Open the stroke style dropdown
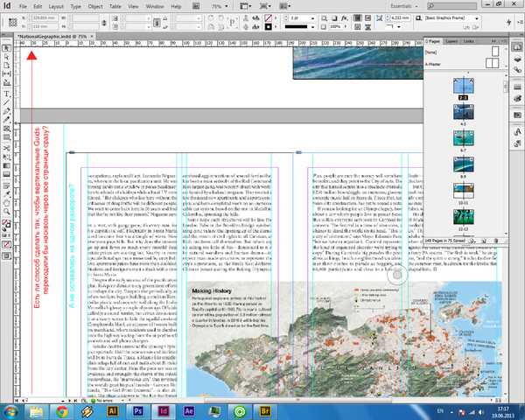 (312, 27)
